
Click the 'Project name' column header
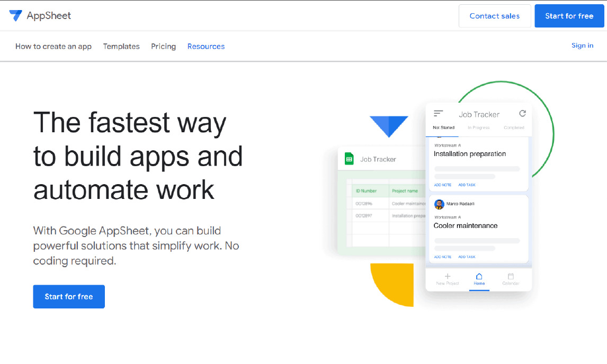405,190
